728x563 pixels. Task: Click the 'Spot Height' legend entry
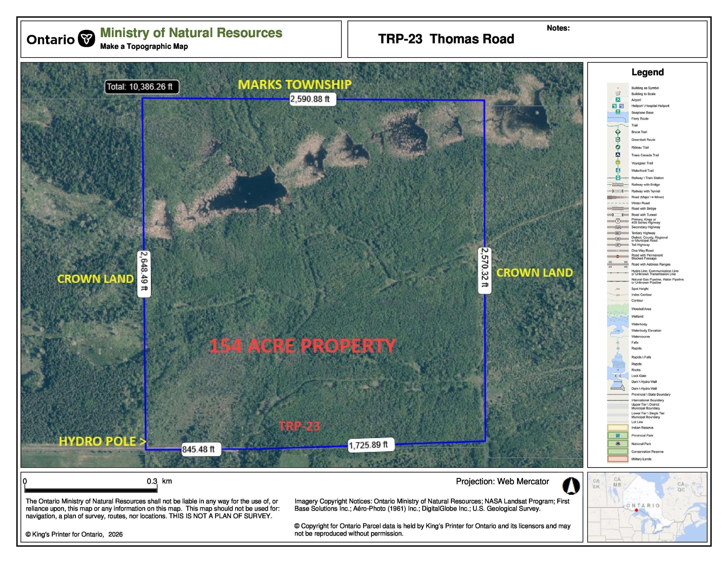pyautogui.click(x=640, y=289)
